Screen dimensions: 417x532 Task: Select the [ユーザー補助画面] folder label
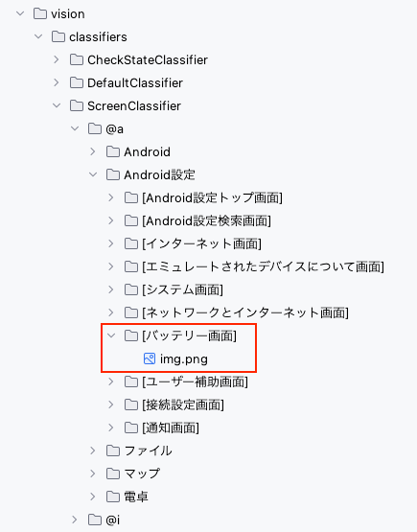tap(196, 382)
